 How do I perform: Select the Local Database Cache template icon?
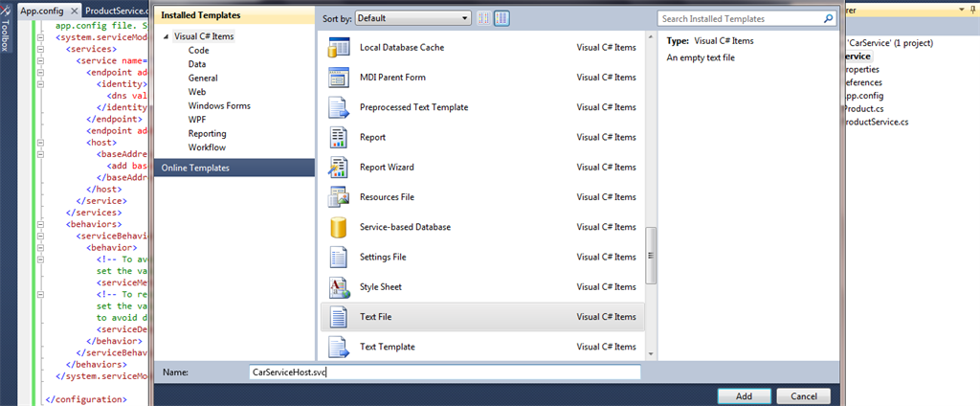tap(340, 48)
